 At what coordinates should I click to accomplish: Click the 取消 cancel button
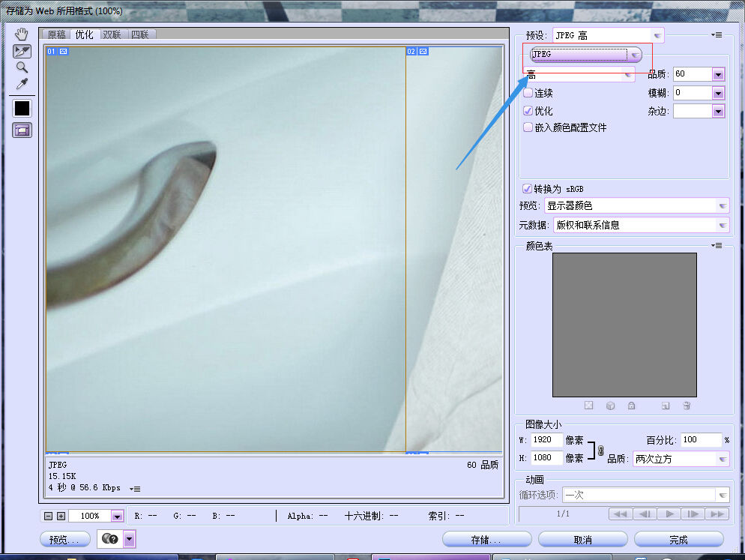click(582, 540)
